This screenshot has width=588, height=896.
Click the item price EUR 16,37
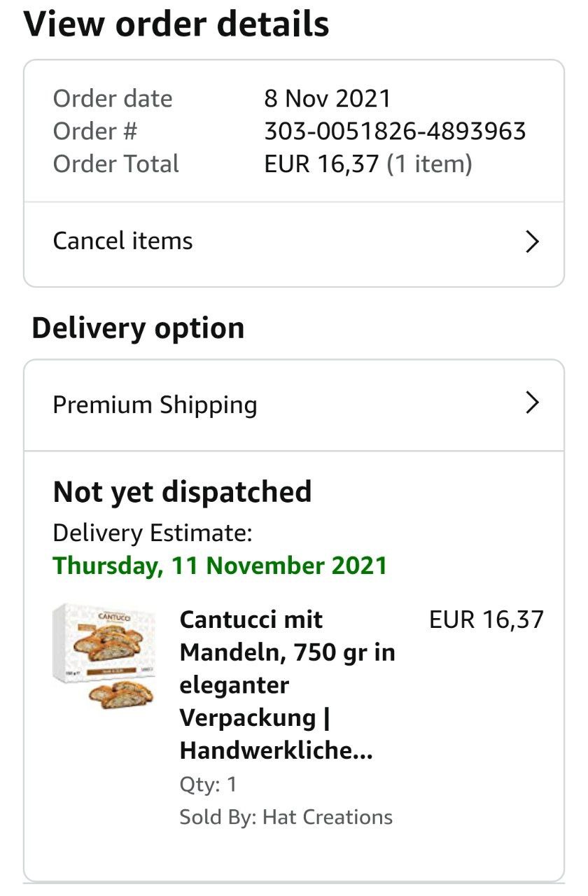click(486, 619)
